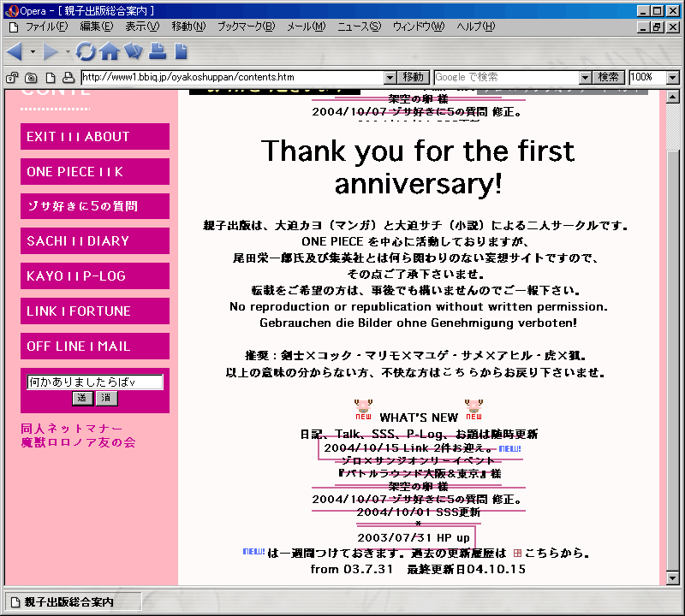Open the 表示(V) menu
685x616 pixels.
click(142, 27)
